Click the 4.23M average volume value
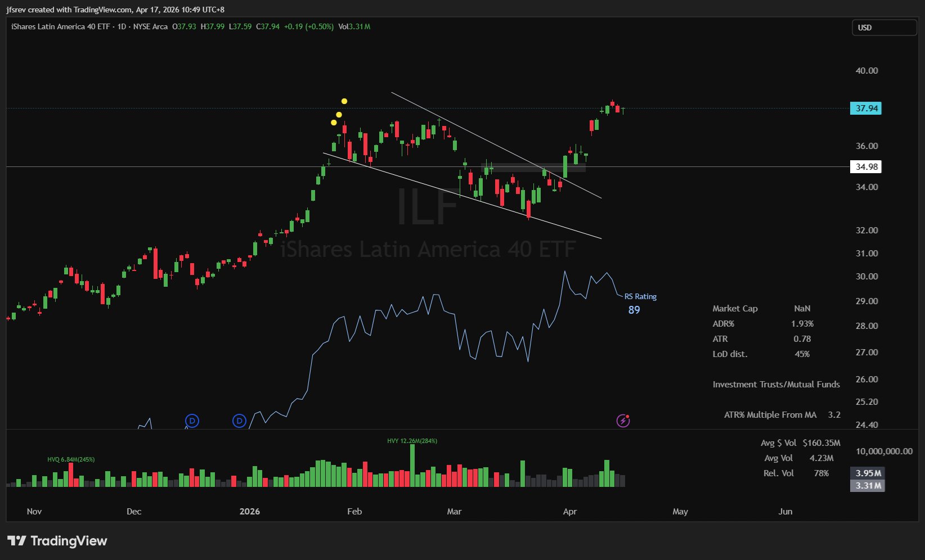 coord(821,458)
